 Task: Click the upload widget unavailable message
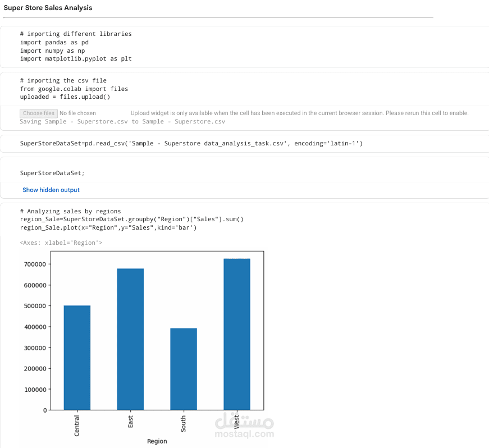[299, 113]
